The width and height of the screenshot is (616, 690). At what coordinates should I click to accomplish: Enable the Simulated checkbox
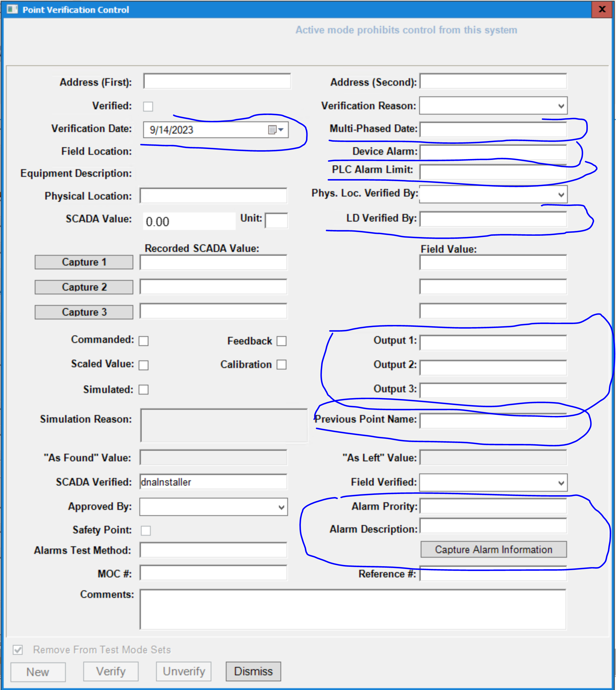click(143, 390)
